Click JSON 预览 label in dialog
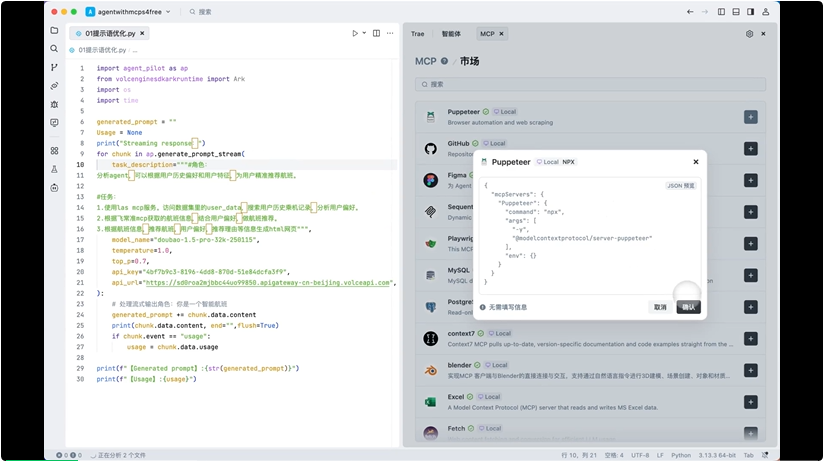Screen dimensions: 824x461 [x=681, y=186]
